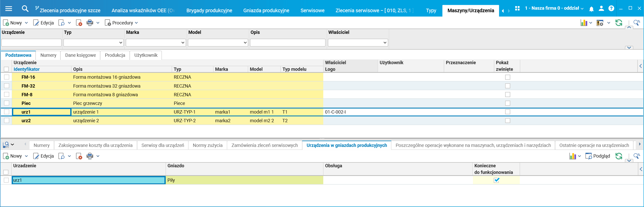Refresh the upper devices list
644x207 pixels.
click(x=619, y=23)
